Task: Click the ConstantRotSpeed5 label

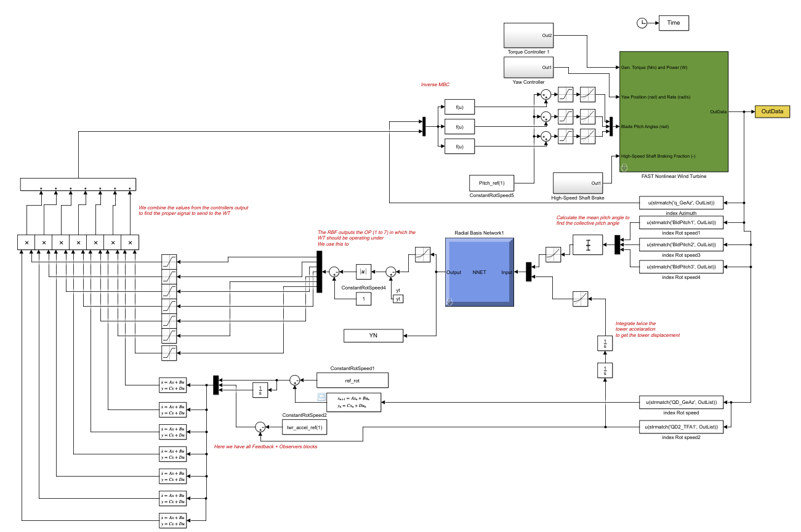Action: [x=491, y=195]
